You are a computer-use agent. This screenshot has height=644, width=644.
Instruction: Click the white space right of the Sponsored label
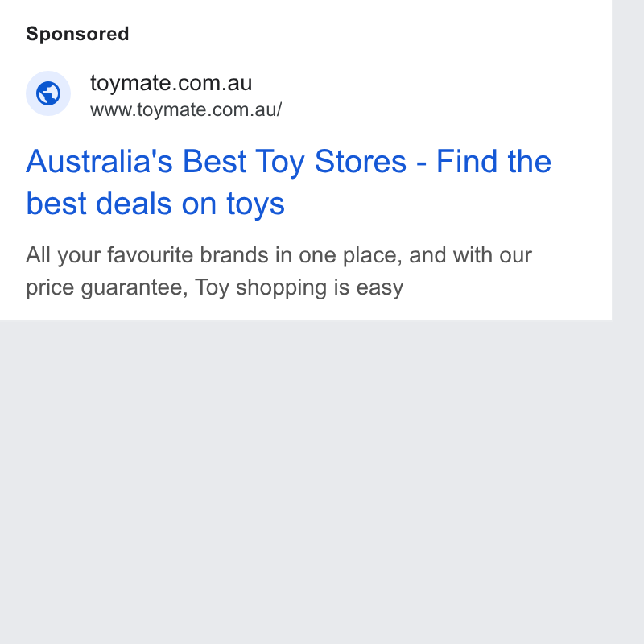[x=369, y=34]
